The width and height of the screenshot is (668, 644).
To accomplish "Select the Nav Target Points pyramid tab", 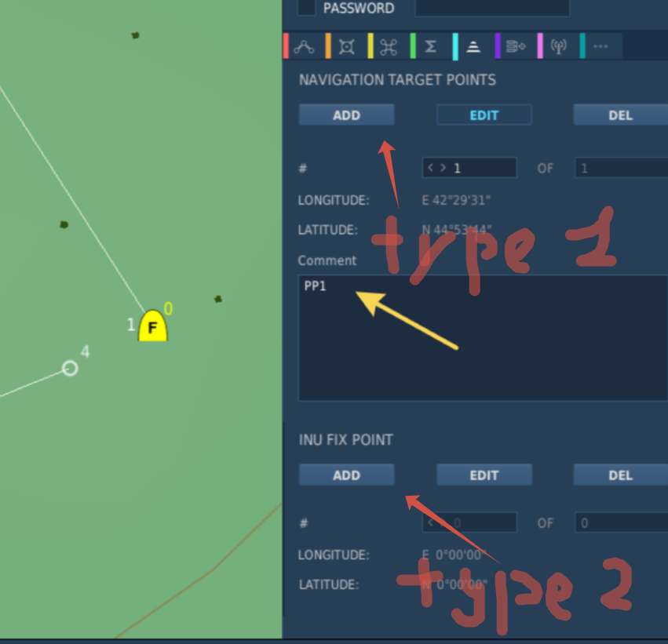I will pyautogui.click(x=473, y=46).
